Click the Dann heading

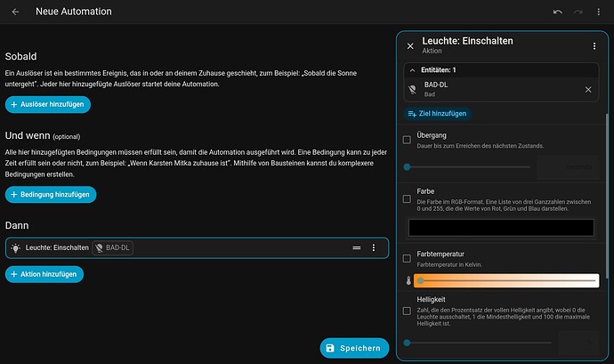tap(17, 226)
